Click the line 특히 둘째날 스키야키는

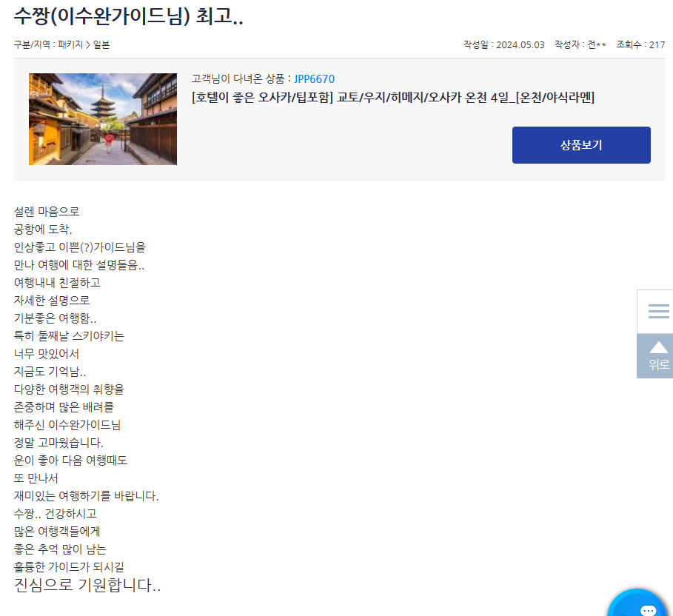[x=69, y=336]
